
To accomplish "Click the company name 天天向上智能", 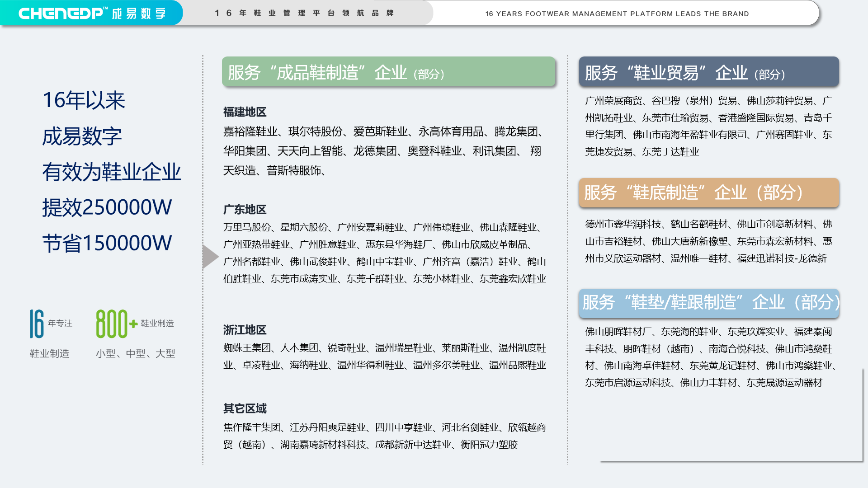I will point(310,151).
